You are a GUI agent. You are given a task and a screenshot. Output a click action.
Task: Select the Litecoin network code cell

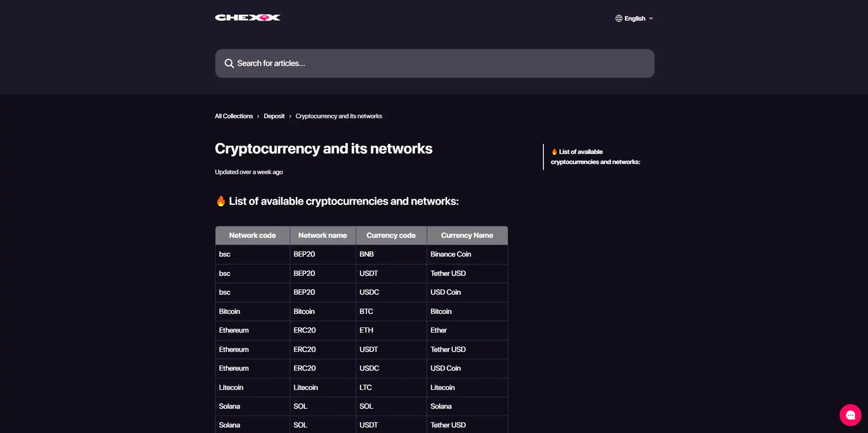tap(252, 388)
